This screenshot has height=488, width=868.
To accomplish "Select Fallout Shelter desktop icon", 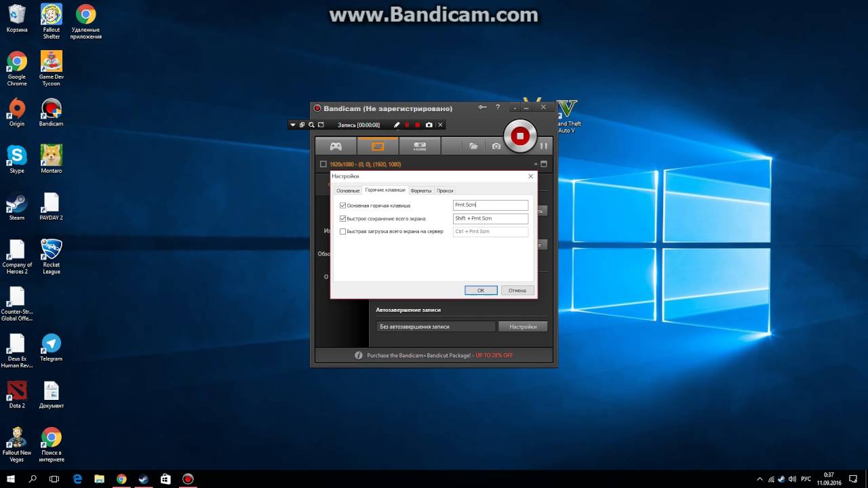I will click(52, 20).
